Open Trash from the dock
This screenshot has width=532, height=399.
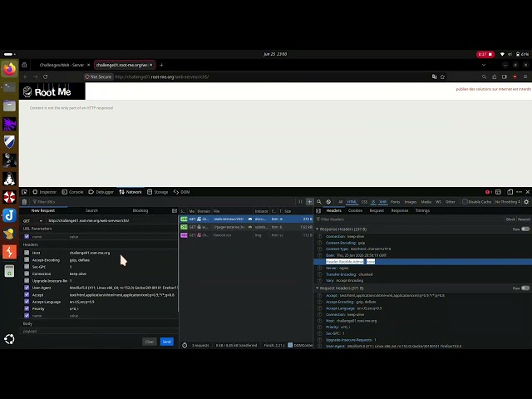click(9, 271)
